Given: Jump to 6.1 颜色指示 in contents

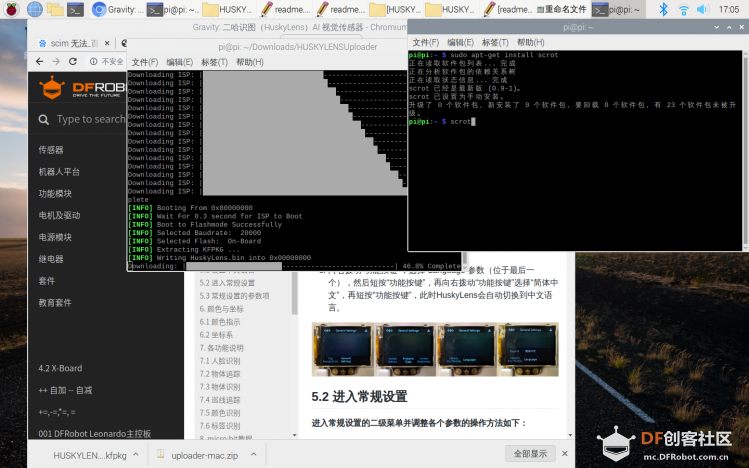Looking at the screenshot, I should [220, 322].
